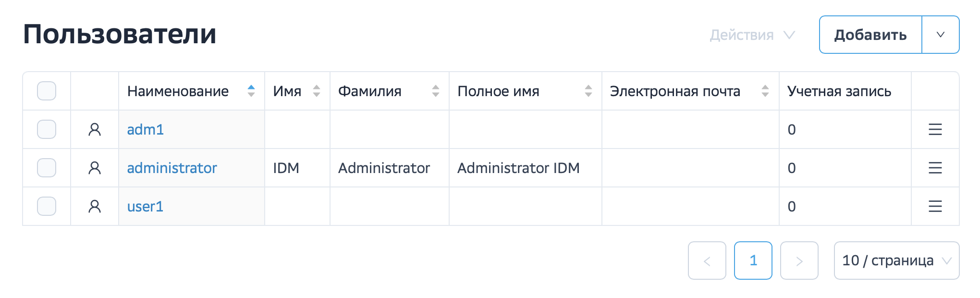Open the 10 / страница page size selector
This screenshot has height=298, width=980.
pos(896,261)
